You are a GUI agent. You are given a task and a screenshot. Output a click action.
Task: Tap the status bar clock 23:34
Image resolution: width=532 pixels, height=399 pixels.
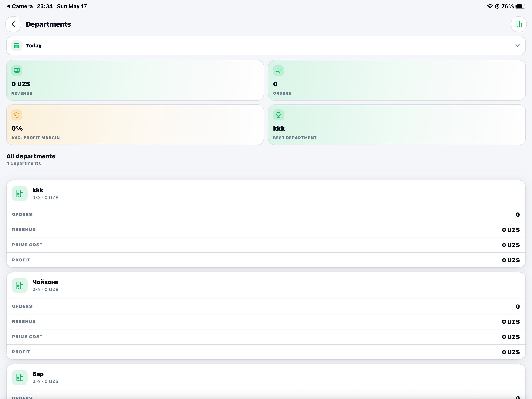[45, 6]
